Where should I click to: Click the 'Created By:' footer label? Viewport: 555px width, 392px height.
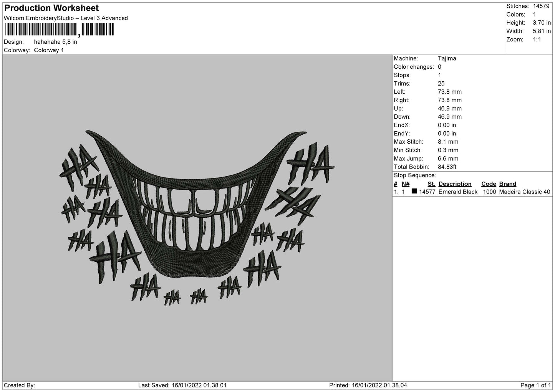19,385
